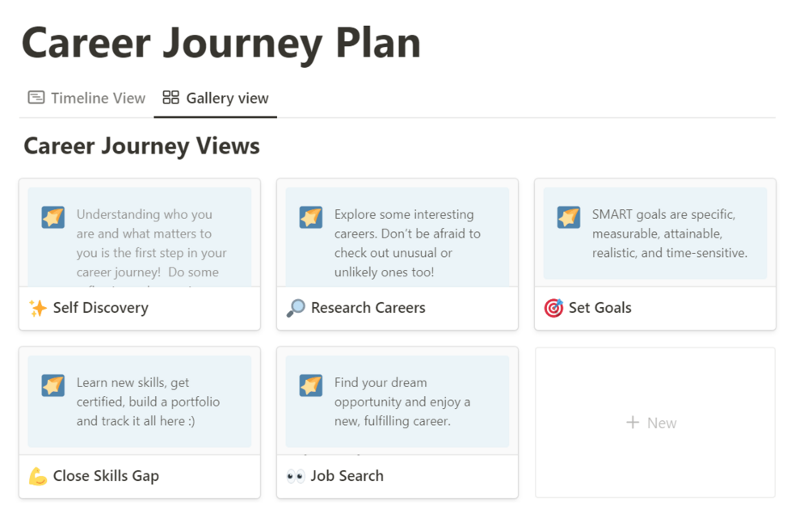
Task: Open the Self Discovery page title
Action: tap(101, 308)
